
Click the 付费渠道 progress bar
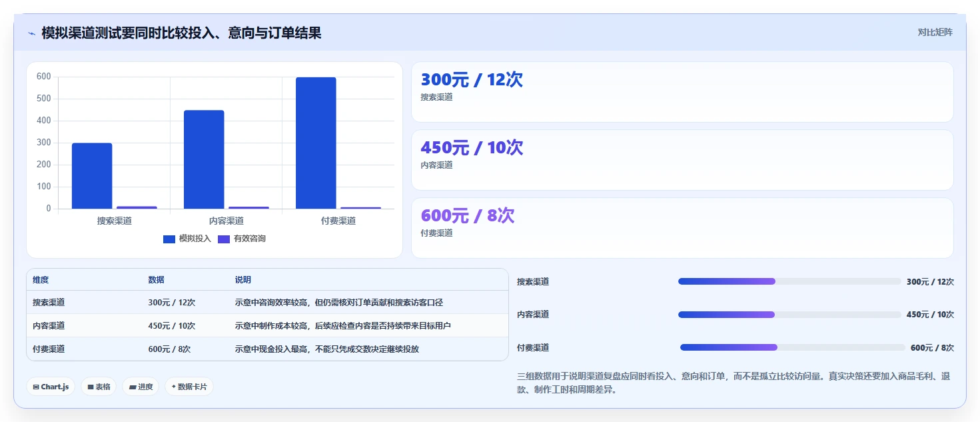coord(792,347)
